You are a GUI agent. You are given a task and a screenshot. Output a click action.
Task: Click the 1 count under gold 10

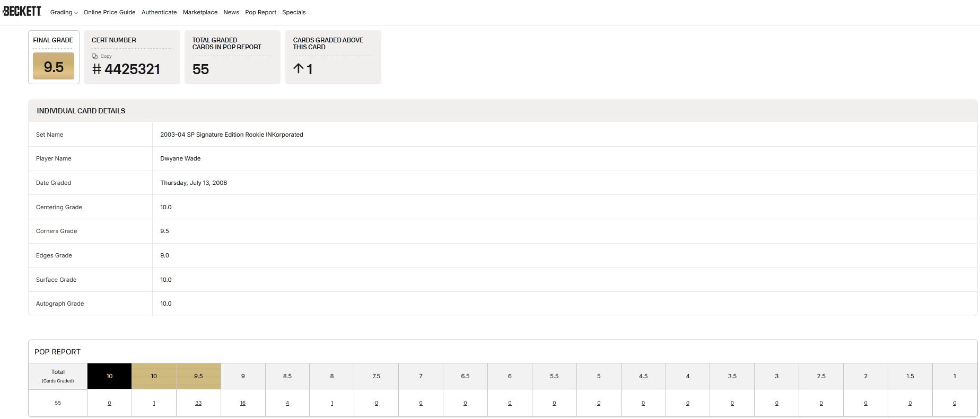154,403
